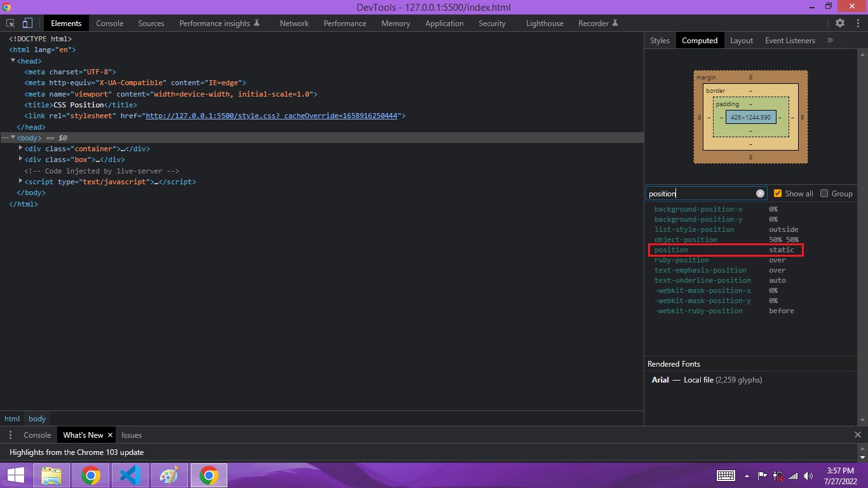868x488 pixels.
Task: Show more sidebar tabs chevron
Action: (x=830, y=40)
